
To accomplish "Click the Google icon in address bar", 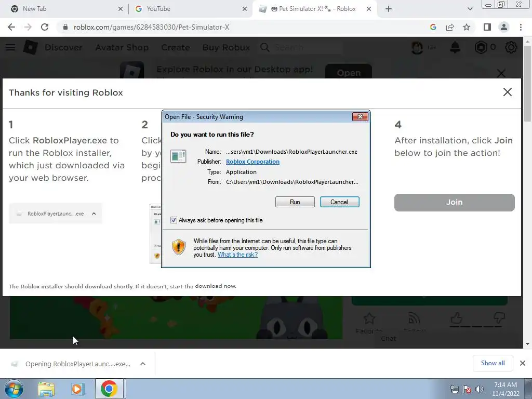I will [x=433, y=27].
